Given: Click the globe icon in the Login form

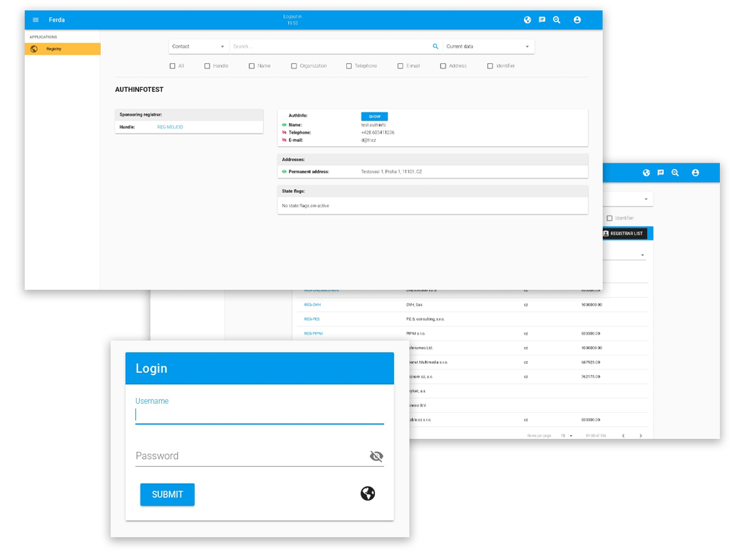Looking at the screenshot, I should coord(368,494).
